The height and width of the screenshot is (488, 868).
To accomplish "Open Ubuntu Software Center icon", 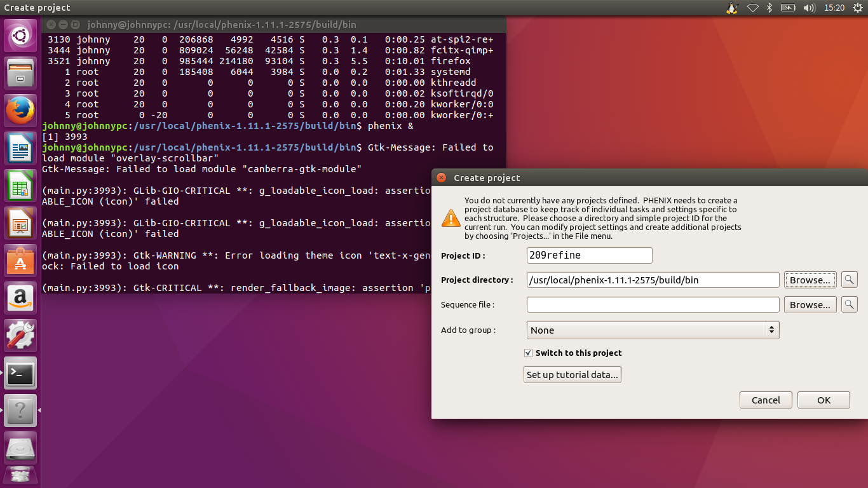I will (x=20, y=261).
